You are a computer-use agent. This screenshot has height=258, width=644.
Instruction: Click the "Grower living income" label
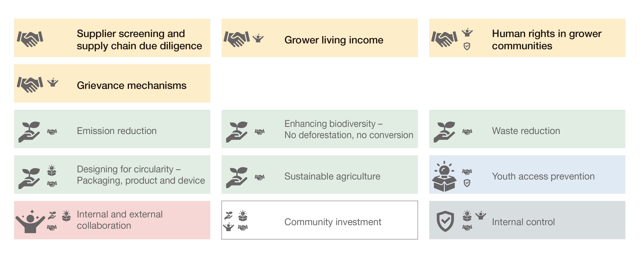point(334,40)
